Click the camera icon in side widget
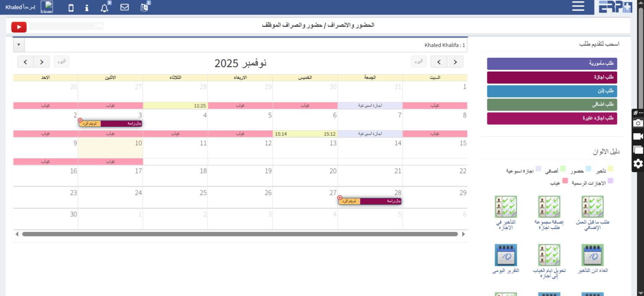This screenshot has height=296, width=644. pos(638,123)
